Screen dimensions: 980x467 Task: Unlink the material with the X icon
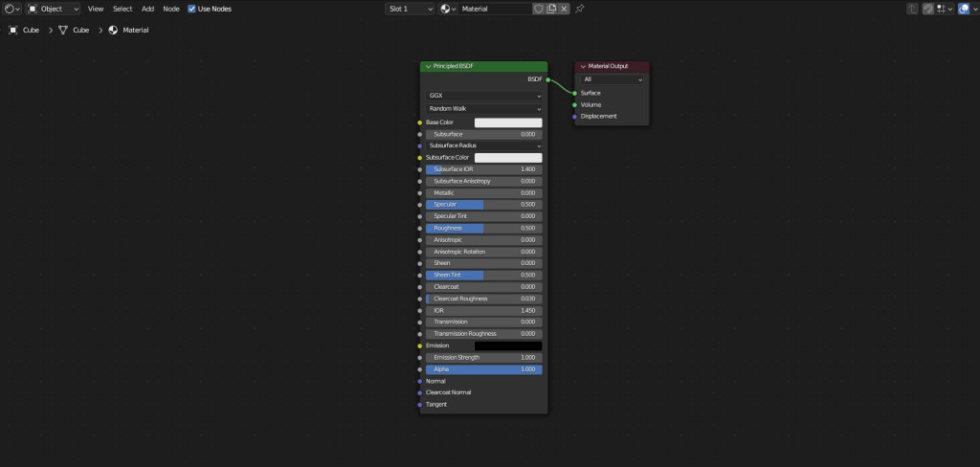564,9
